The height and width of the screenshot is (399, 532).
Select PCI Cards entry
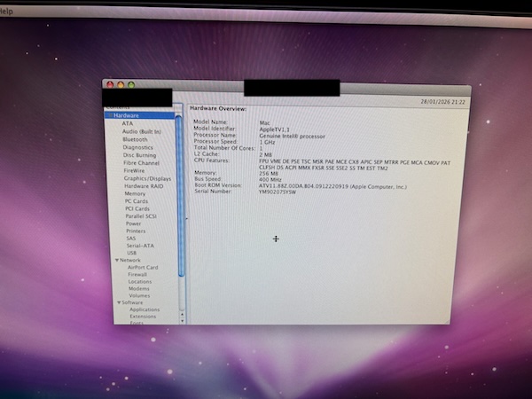click(x=137, y=208)
